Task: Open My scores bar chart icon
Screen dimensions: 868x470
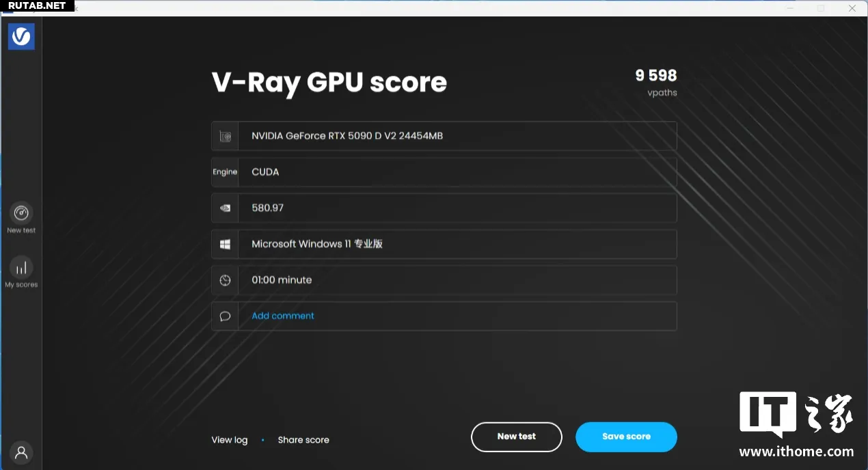Action: pyautogui.click(x=21, y=267)
